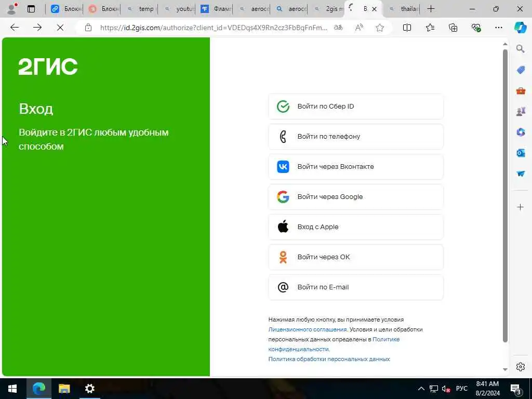Sign in with Sber ID button

click(x=355, y=107)
